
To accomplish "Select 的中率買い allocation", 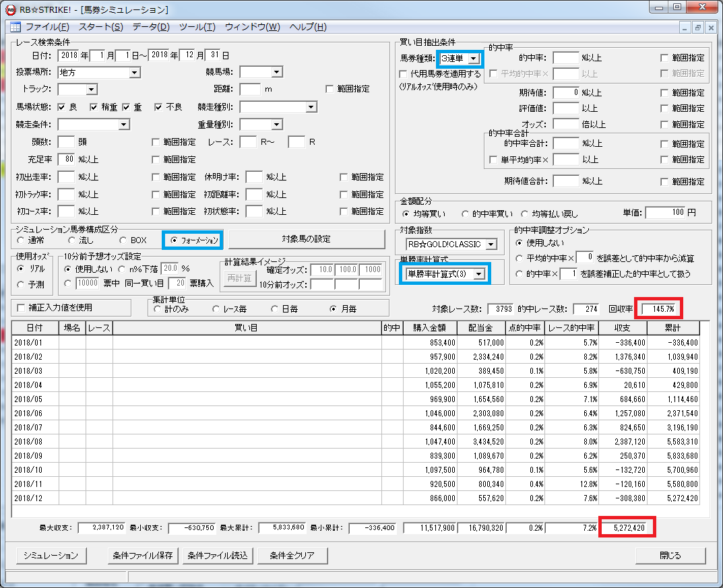I will coord(465,214).
